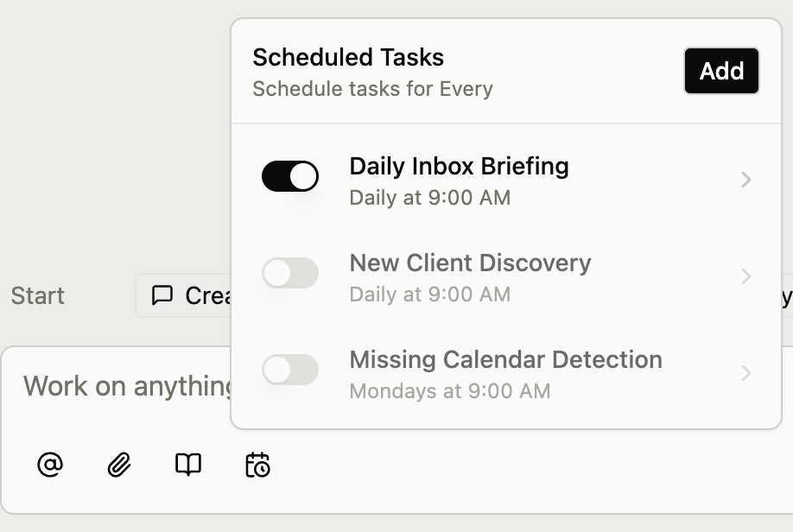Click the calendar-clock scheduled tasks icon
793x532 pixels.
pyautogui.click(x=257, y=465)
